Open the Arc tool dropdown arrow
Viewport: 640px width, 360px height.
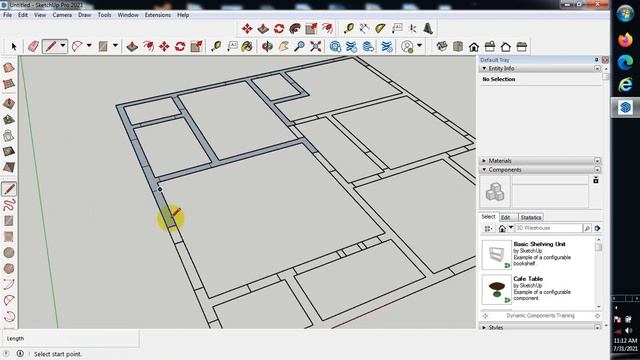point(89,46)
